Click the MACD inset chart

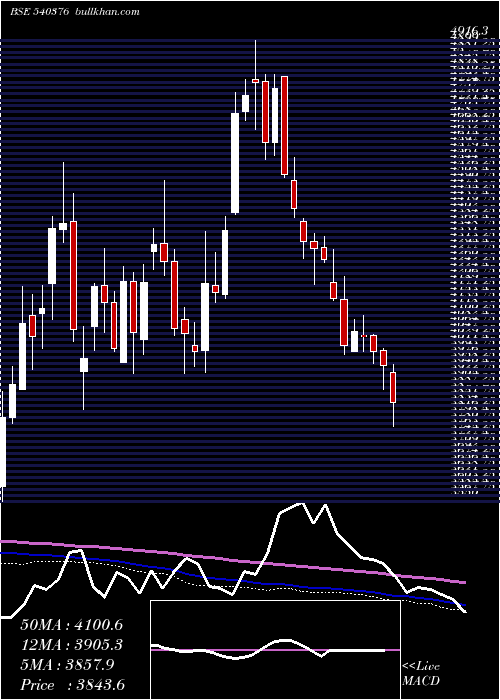(275, 650)
